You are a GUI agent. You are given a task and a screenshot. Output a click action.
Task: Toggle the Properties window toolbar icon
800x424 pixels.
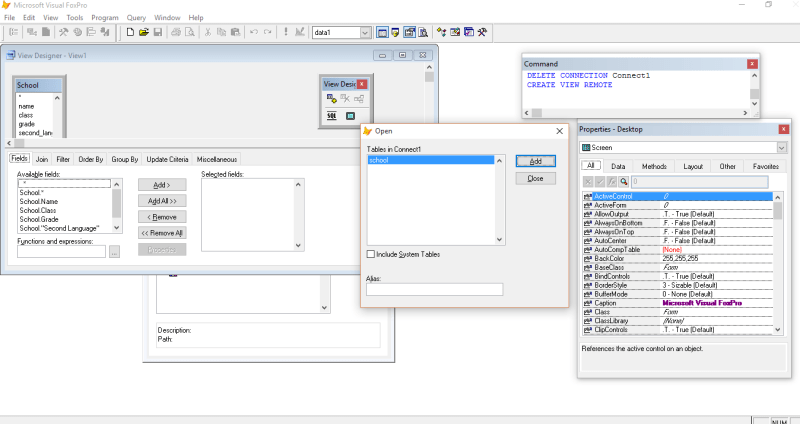(409, 32)
